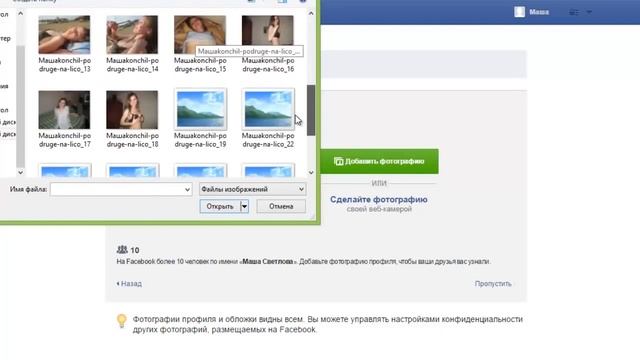Click the friends icon next to the number 10

122,249
